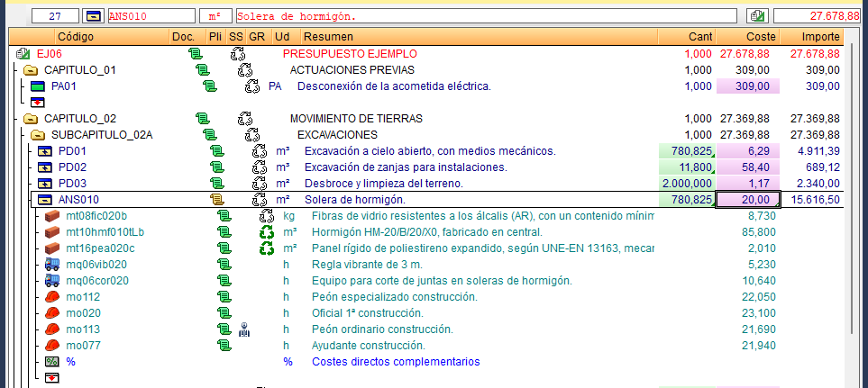The image size is (868, 388).
Task: Click the brick material icon for mt08fic020b
Action: coord(52,216)
